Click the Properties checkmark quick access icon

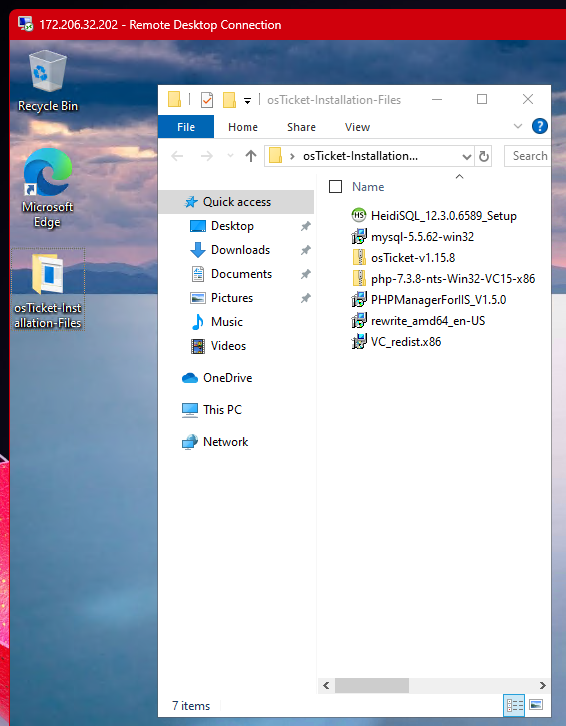tap(207, 100)
